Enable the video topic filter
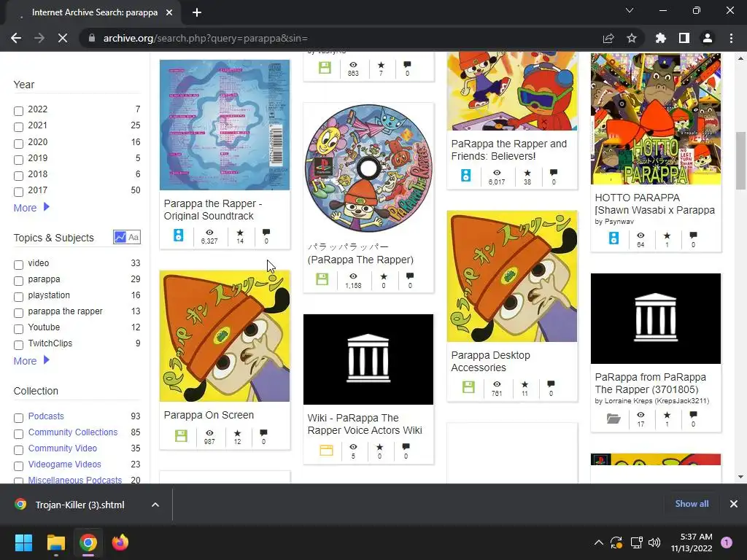This screenshot has height=560, width=747. 18,265
